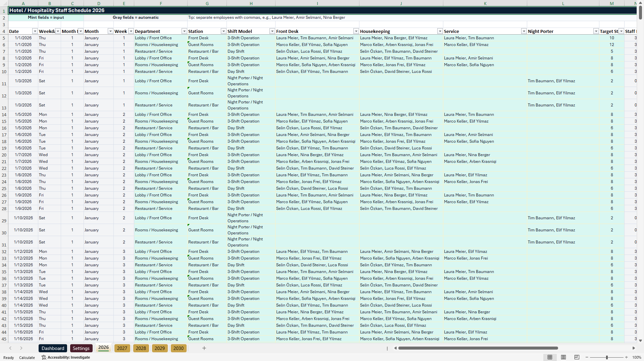
Task: Switch to Page Break Preview icon
Action: pos(577,357)
